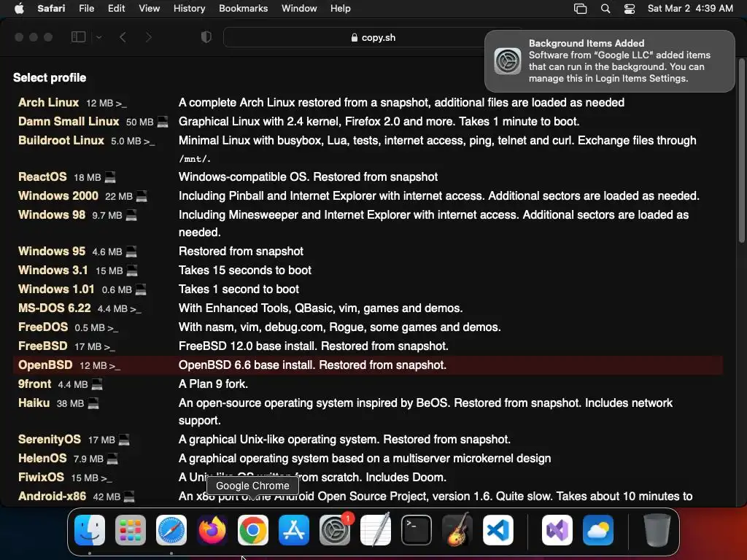The height and width of the screenshot is (560, 747).
Task: Select the Arch Linux profile
Action: (x=48, y=102)
